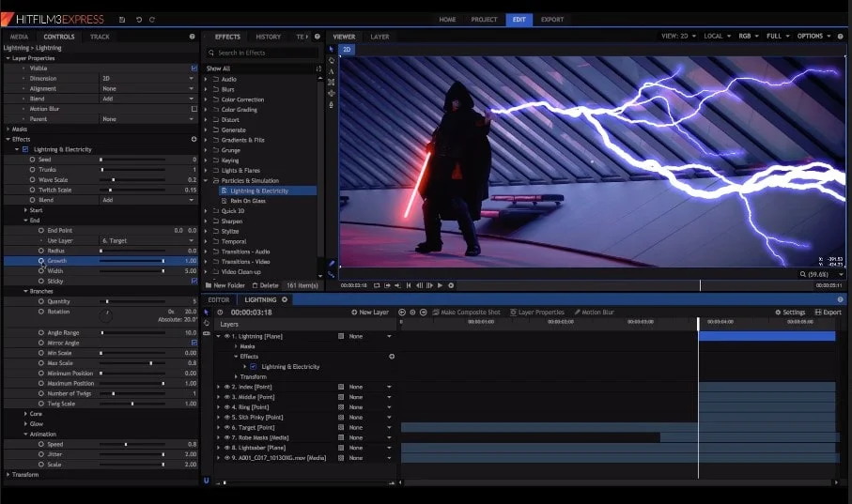Collapse the Branches section

[25, 292]
